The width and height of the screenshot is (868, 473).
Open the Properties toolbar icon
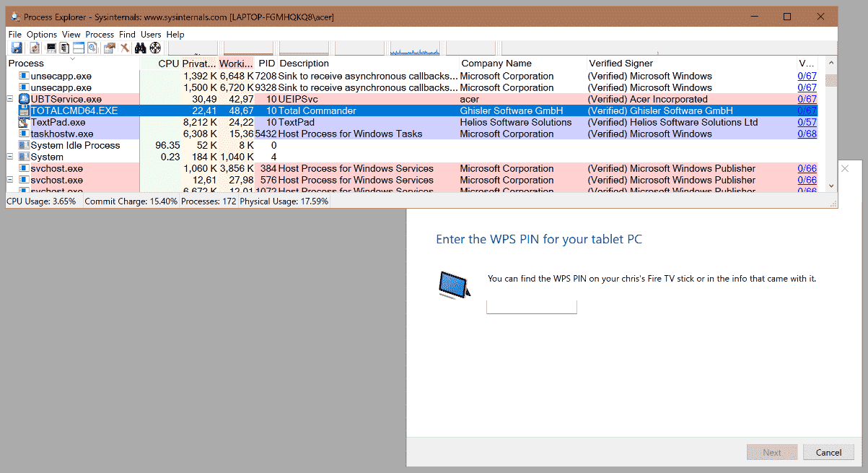click(110, 48)
